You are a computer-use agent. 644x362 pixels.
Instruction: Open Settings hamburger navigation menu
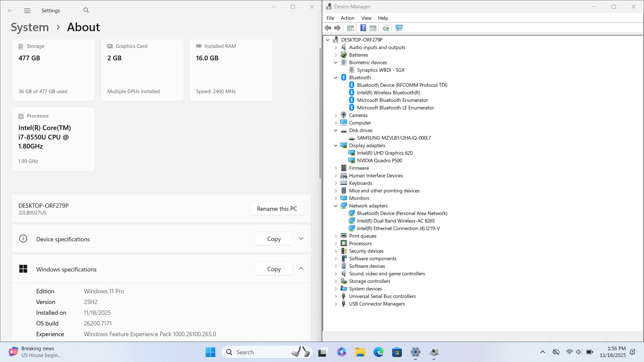pos(27,11)
